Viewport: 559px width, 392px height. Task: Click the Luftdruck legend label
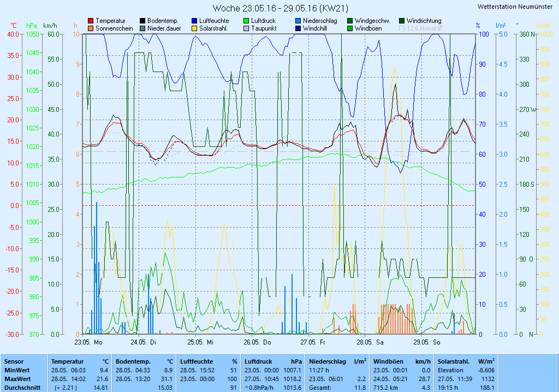coord(264,21)
